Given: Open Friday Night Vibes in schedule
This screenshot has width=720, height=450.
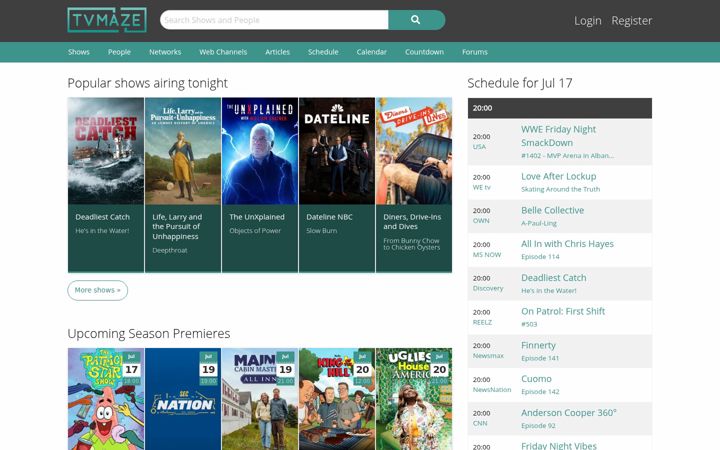Looking at the screenshot, I should coord(559,445).
